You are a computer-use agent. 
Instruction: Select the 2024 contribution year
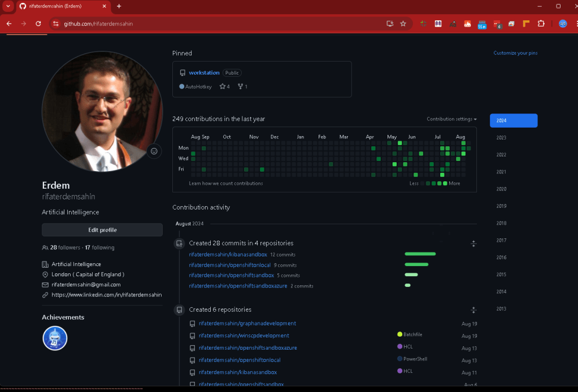[x=514, y=120]
